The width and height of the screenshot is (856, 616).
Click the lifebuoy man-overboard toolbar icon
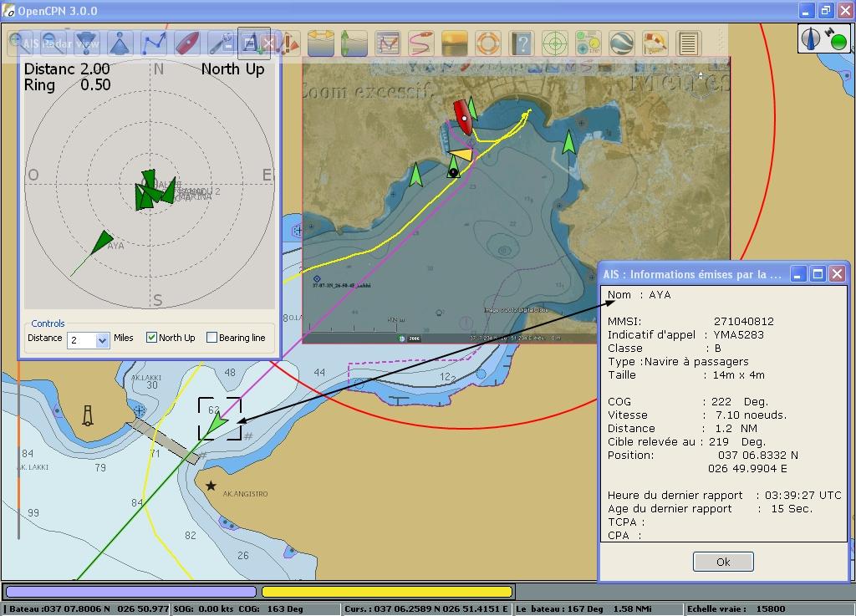click(x=488, y=43)
